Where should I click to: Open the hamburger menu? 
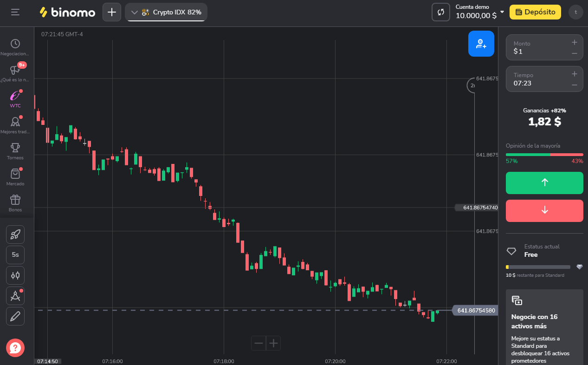tap(15, 12)
